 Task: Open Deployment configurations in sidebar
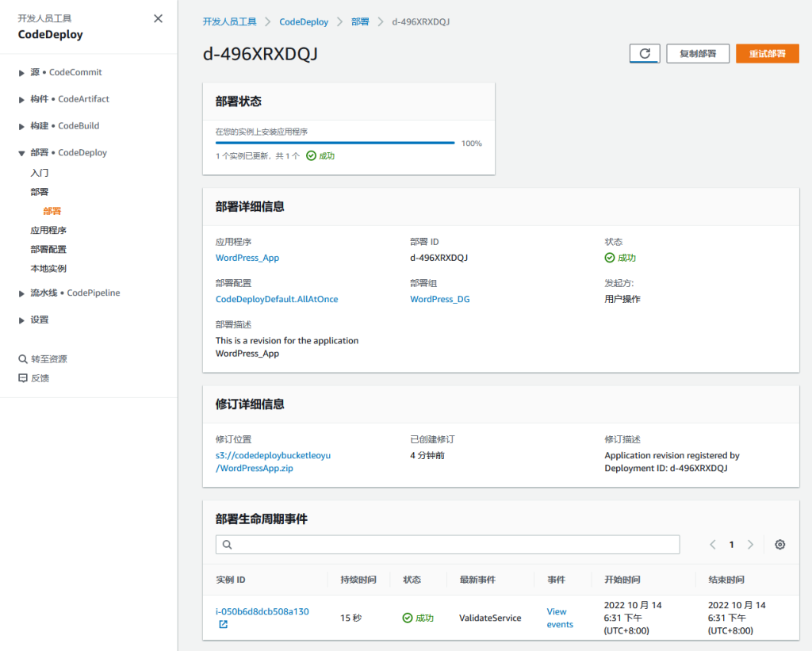pos(48,249)
